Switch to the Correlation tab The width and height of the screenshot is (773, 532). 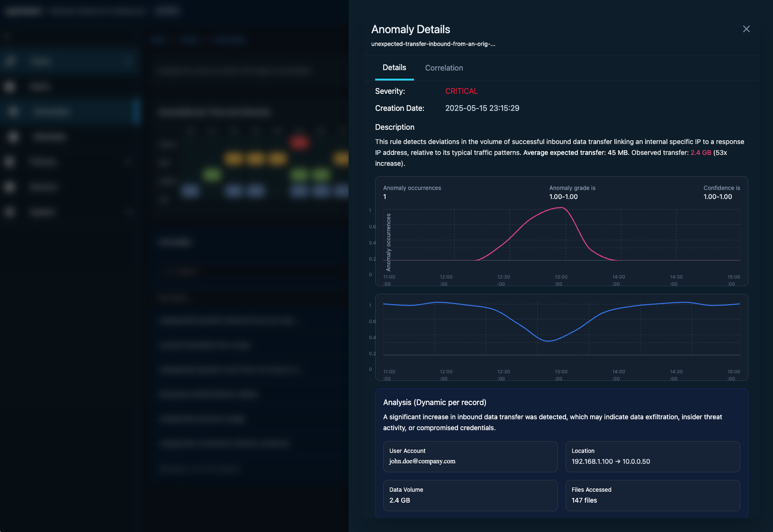click(444, 68)
